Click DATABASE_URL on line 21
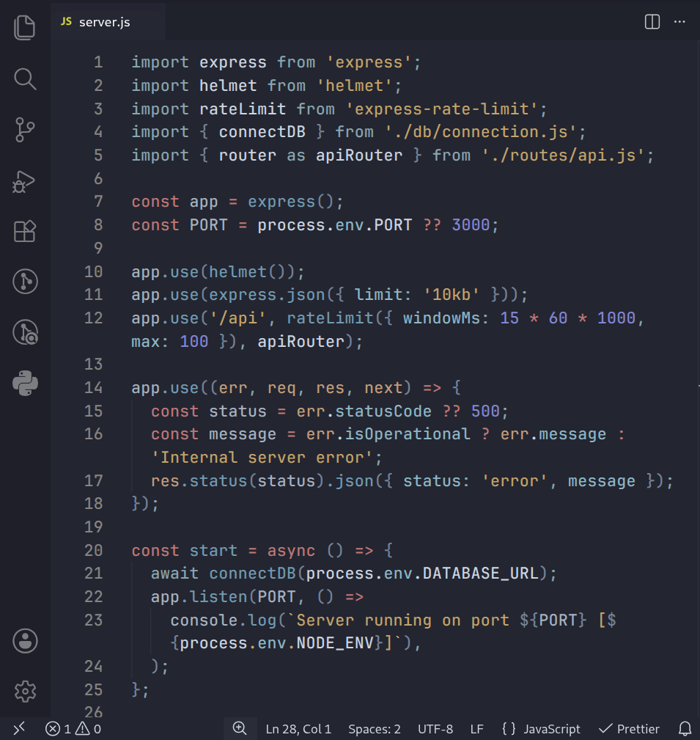This screenshot has height=740, width=700. coord(481,574)
